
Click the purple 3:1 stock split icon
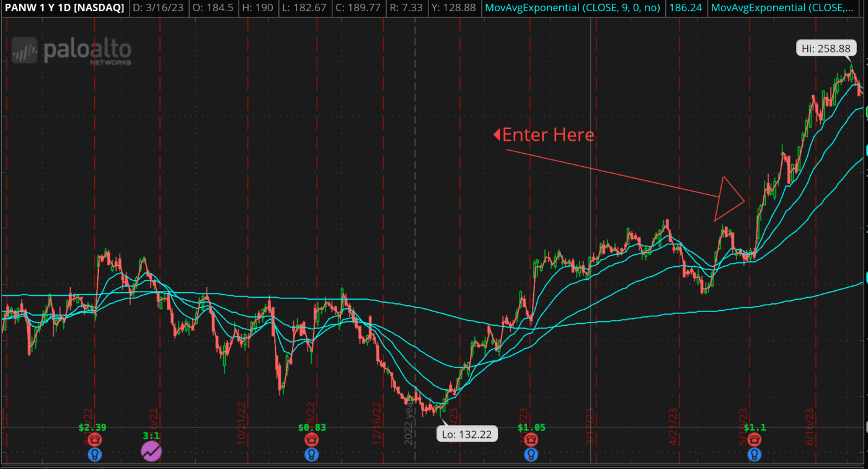(151, 451)
